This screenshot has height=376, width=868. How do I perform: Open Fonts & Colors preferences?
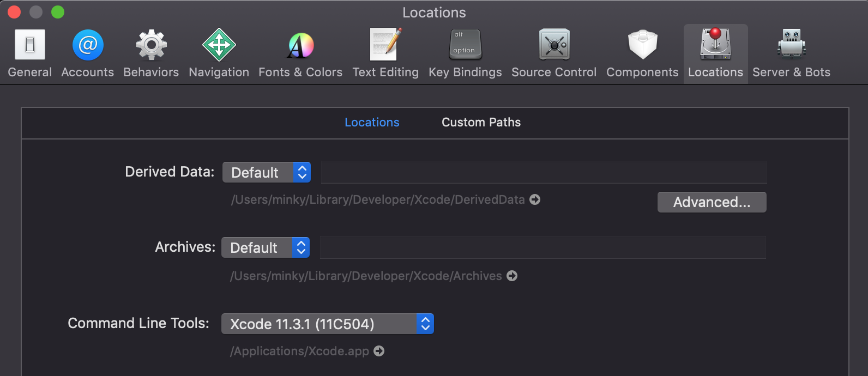coord(300,53)
